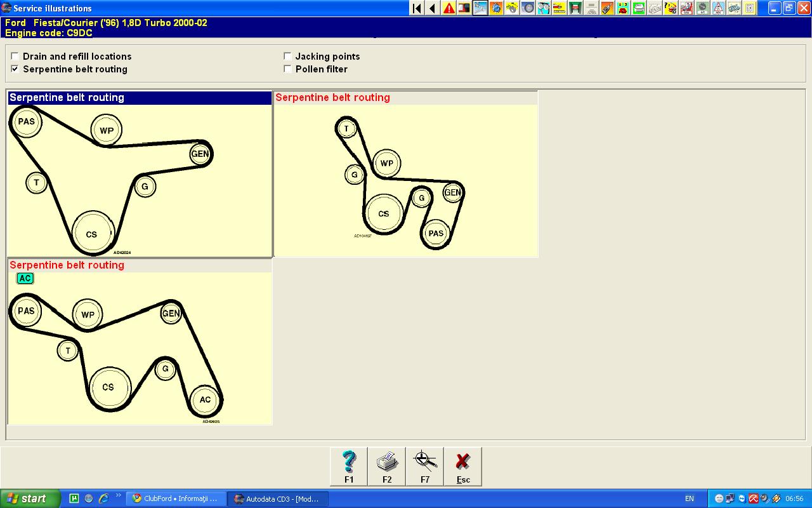Click the EN language indicator in taskbar
The image size is (812, 508).
coord(689,498)
